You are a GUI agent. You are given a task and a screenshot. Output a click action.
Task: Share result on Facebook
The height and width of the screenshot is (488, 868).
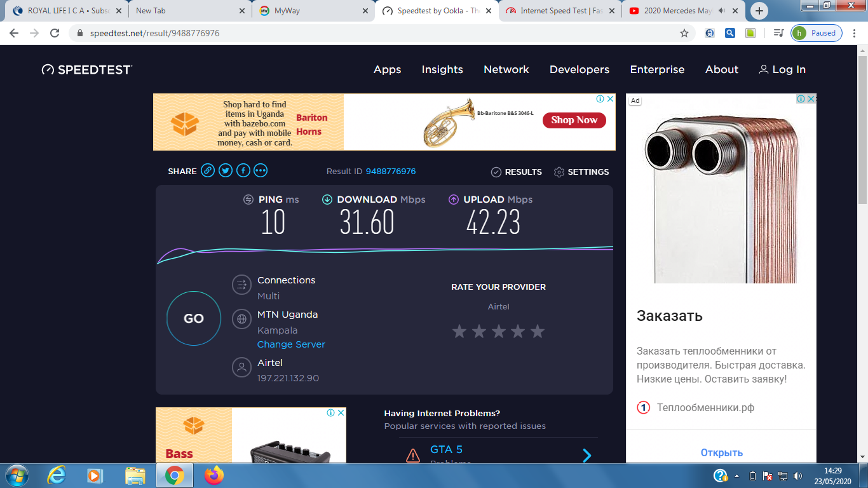(x=243, y=171)
